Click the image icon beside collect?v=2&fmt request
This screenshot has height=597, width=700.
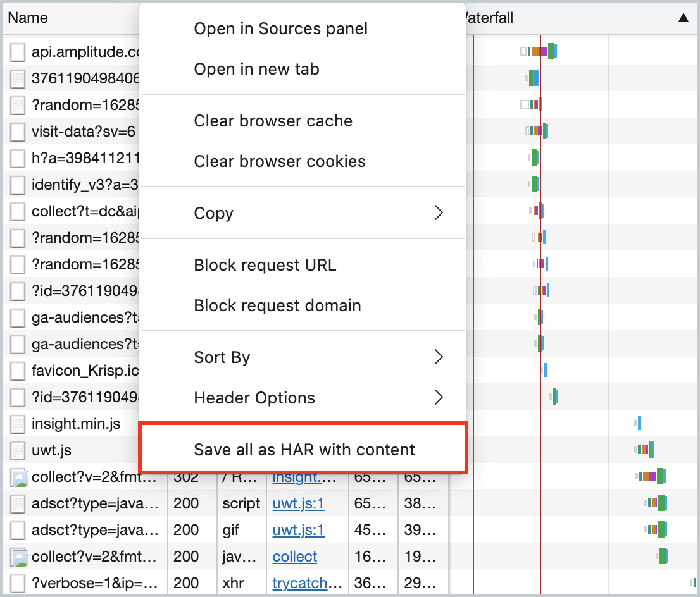click(17, 477)
